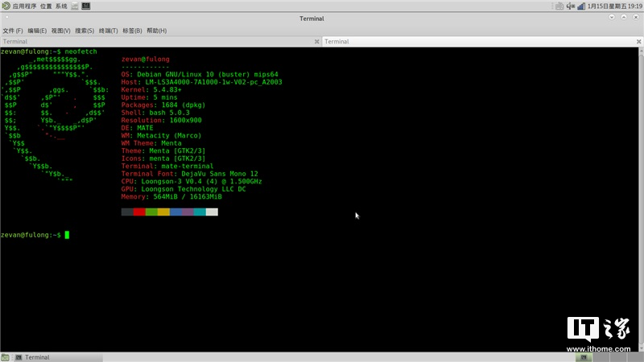The height and width of the screenshot is (362, 644).
Task: Maximize the Terminal window
Action: click(x=624, y=17)
